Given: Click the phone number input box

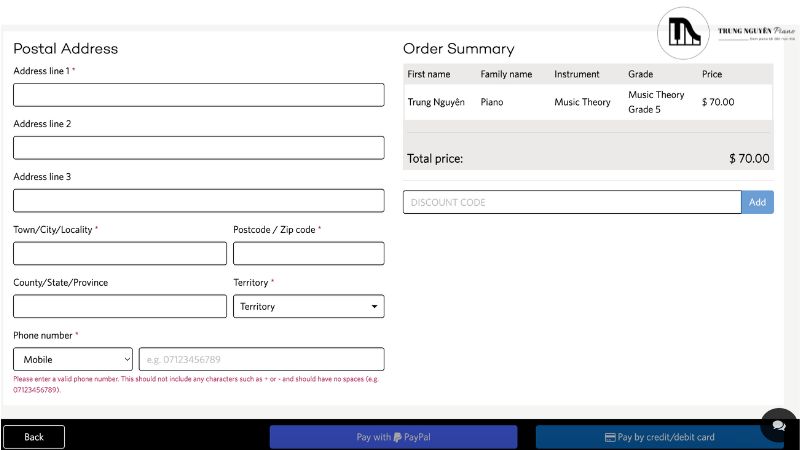Looking at the screenshot, I should (261, 359).
